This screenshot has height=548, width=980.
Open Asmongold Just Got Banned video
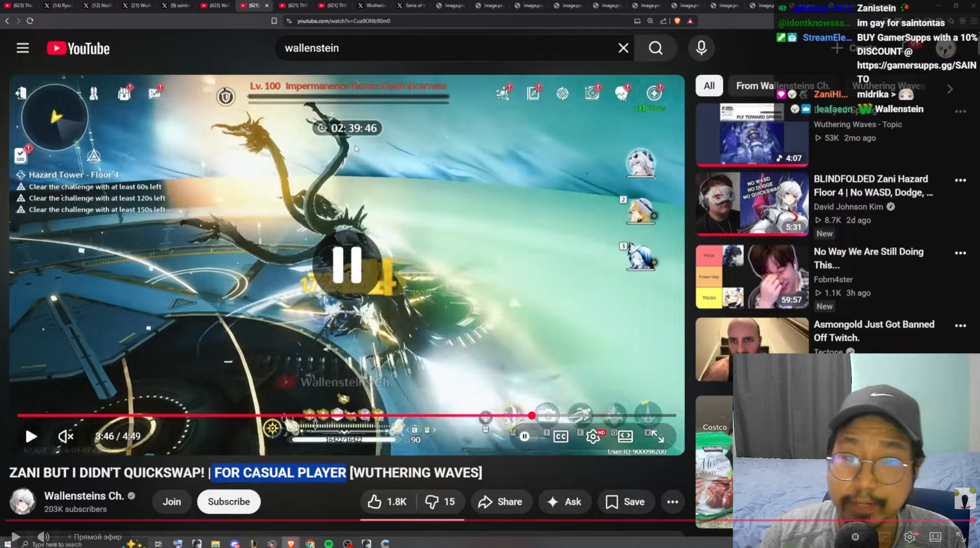874,331
